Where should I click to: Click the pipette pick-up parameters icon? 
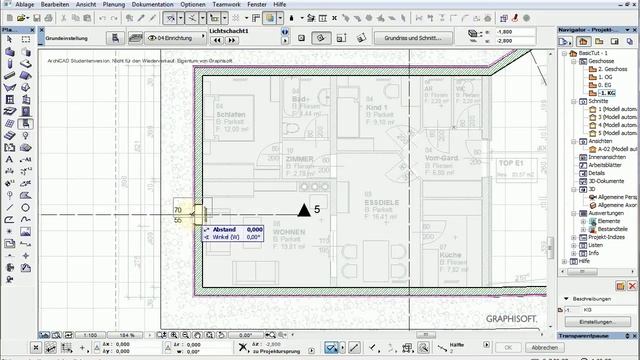(141, 18)
